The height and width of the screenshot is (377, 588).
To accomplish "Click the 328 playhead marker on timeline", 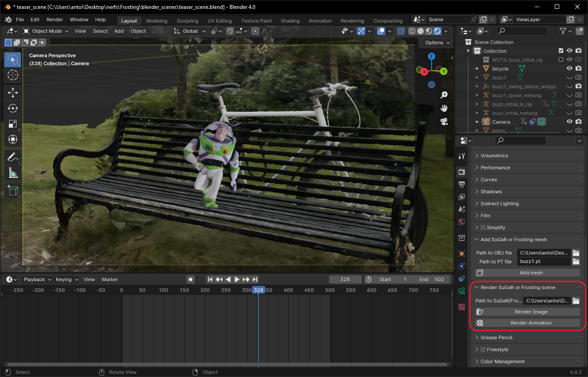I will click(258, 290).
